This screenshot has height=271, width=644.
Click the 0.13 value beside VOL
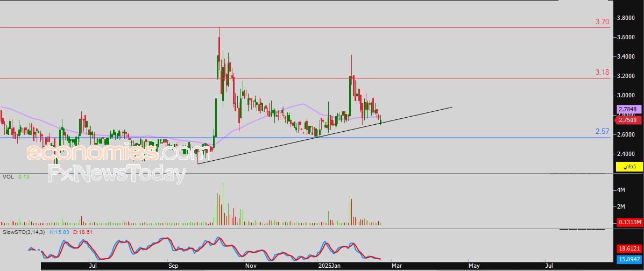24,177
